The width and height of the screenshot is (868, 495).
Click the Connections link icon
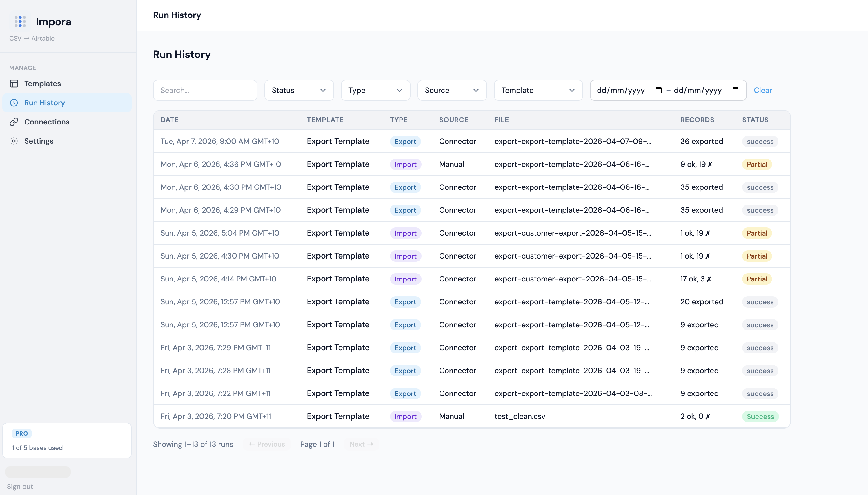click(14, 122)
